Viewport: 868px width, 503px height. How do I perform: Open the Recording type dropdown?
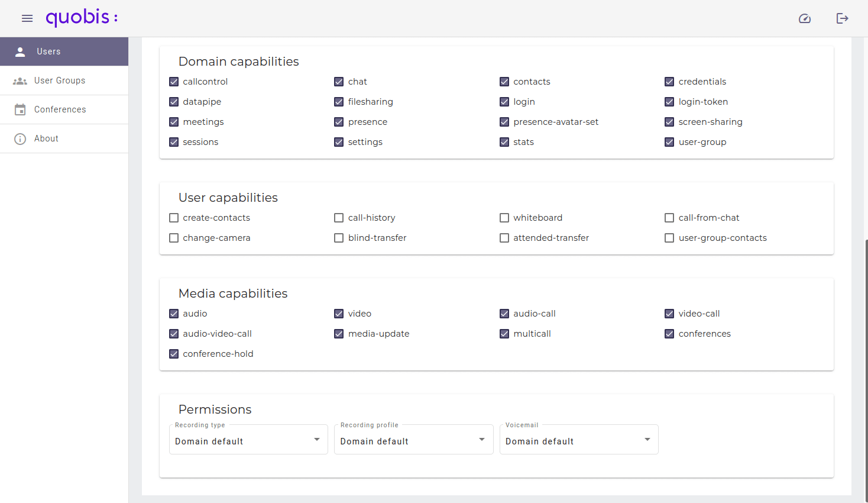point(248,440)
